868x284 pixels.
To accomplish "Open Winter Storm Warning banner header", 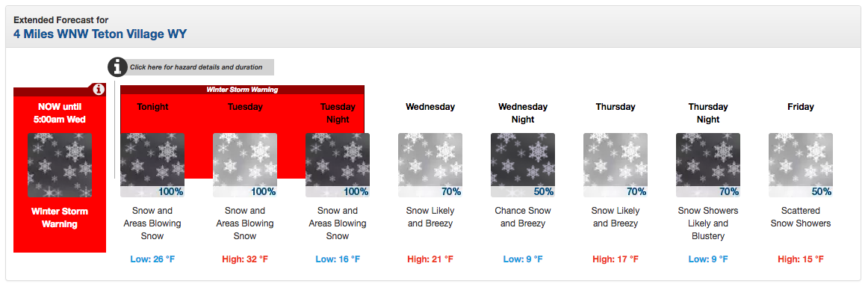I will click(x=242, y=90).
